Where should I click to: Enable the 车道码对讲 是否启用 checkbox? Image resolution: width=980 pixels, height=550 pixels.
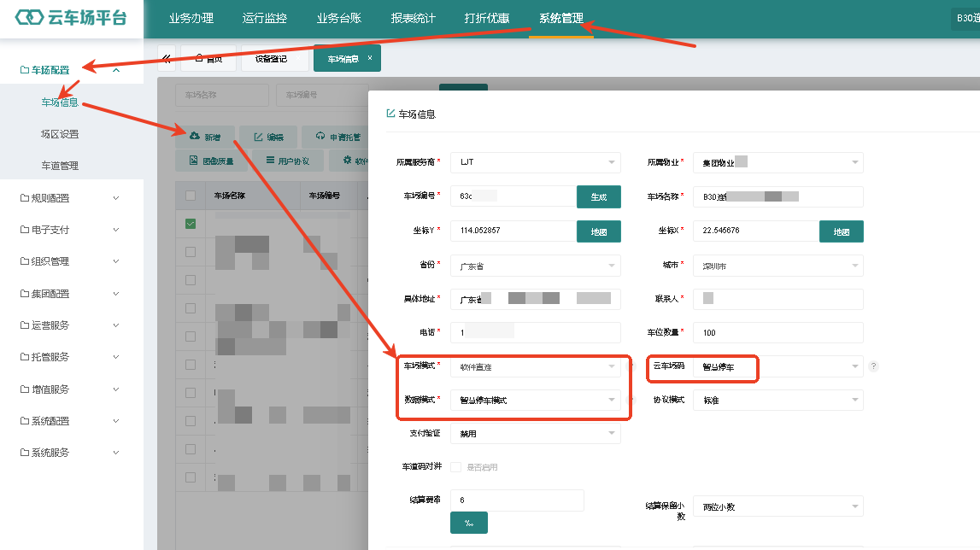[x=455, y=467]
